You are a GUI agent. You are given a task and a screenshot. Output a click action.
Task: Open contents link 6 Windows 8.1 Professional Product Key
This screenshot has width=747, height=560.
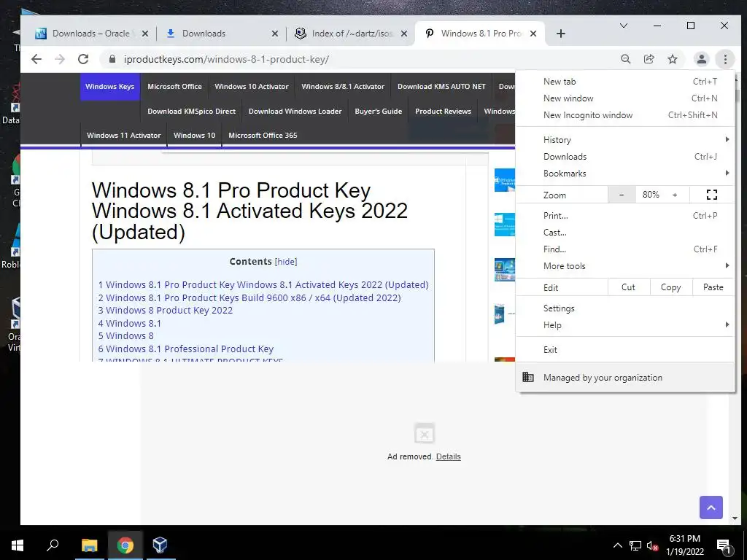click(186, 349)
